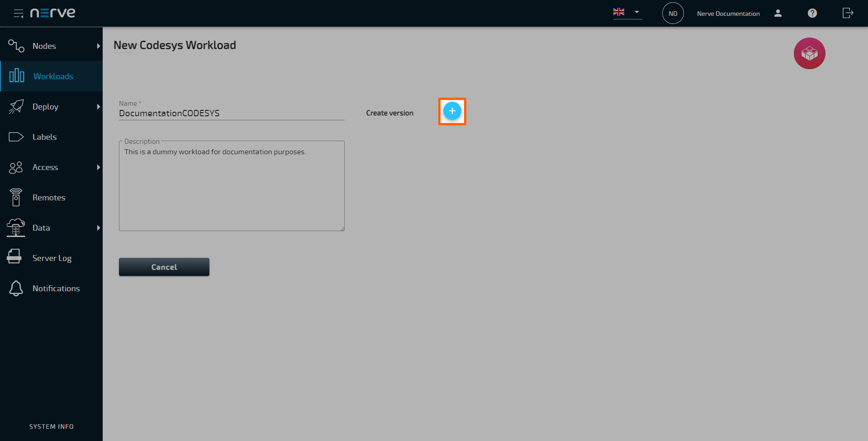Open Server Log via its printer icon
868x441 pixels.
tap(14, 257)
